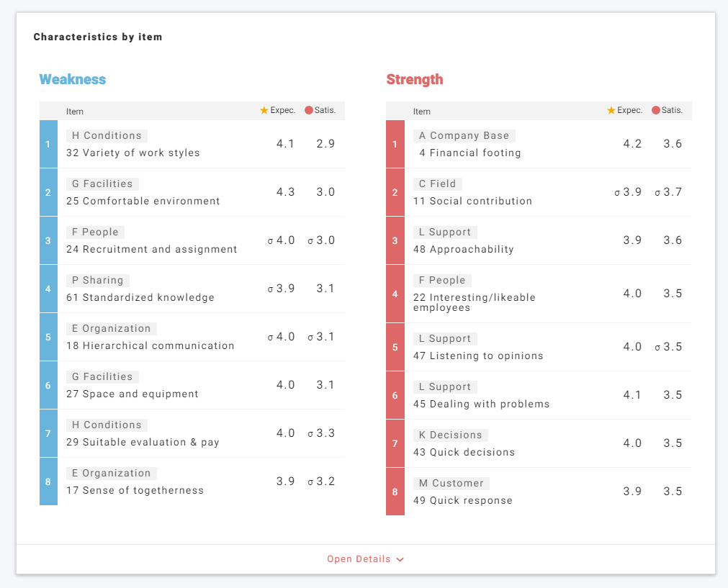
Task: Click the sigma icon on Recruitment and assignment satisfaction
Action: click(310, 241)
